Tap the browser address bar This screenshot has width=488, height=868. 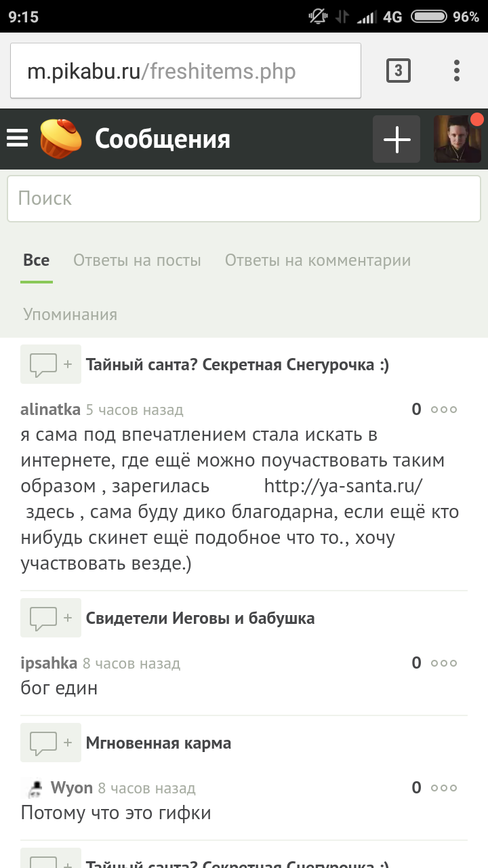[x=186, y=71]
